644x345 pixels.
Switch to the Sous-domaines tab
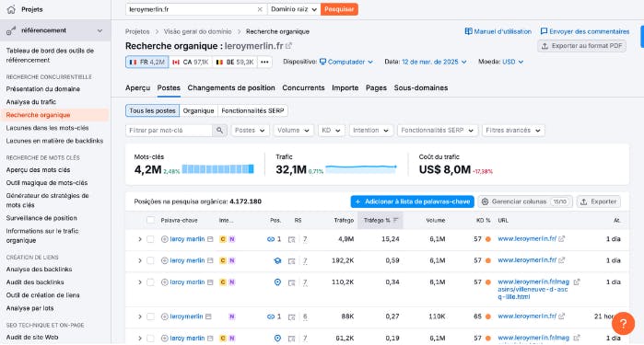pos(420,87)
